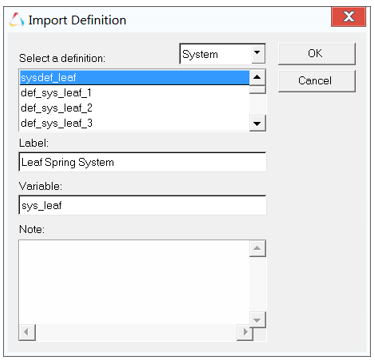Choose def_sys_leaf_2 from the list

pos(134,108)
